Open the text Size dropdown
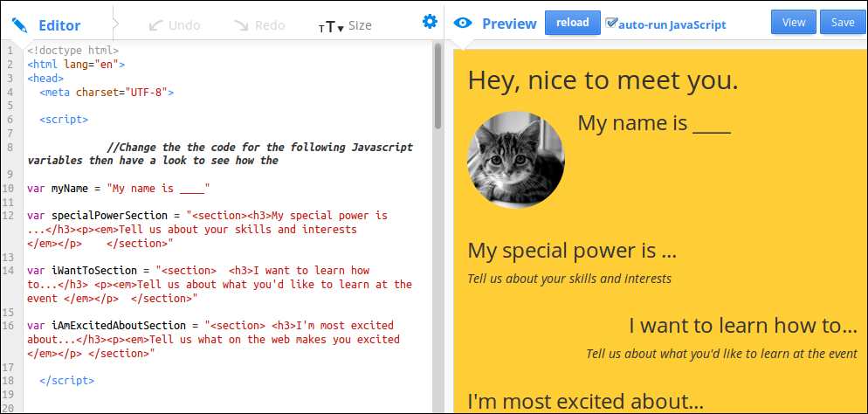 tap(345, 25)
